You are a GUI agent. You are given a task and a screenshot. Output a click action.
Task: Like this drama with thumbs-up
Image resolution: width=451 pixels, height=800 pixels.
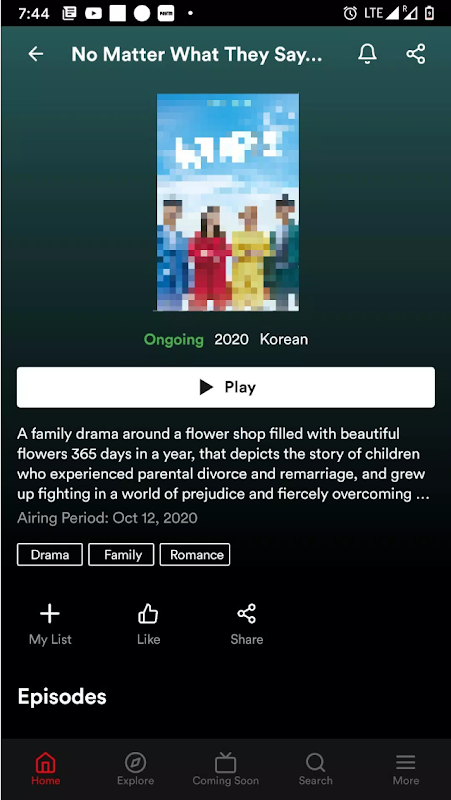148,624
